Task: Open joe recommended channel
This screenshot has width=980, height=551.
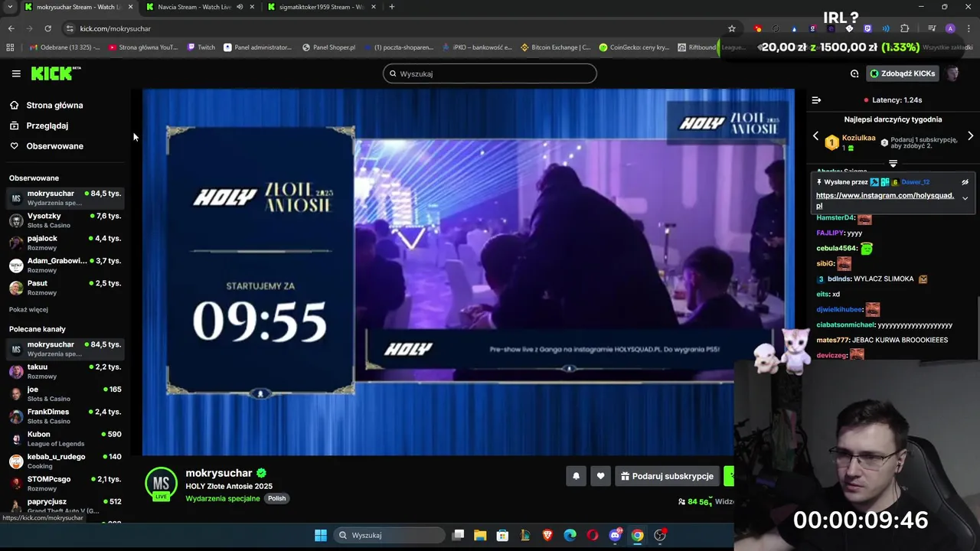Action: pos(65,393)
